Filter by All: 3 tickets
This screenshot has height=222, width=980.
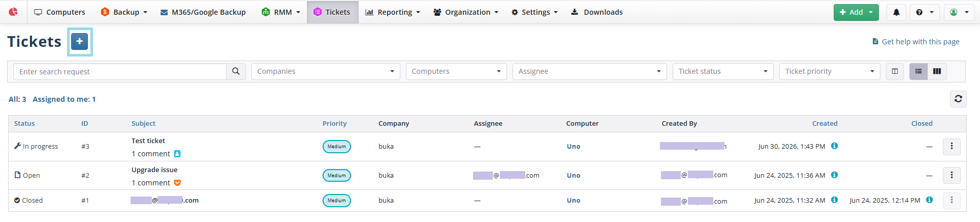17,99
